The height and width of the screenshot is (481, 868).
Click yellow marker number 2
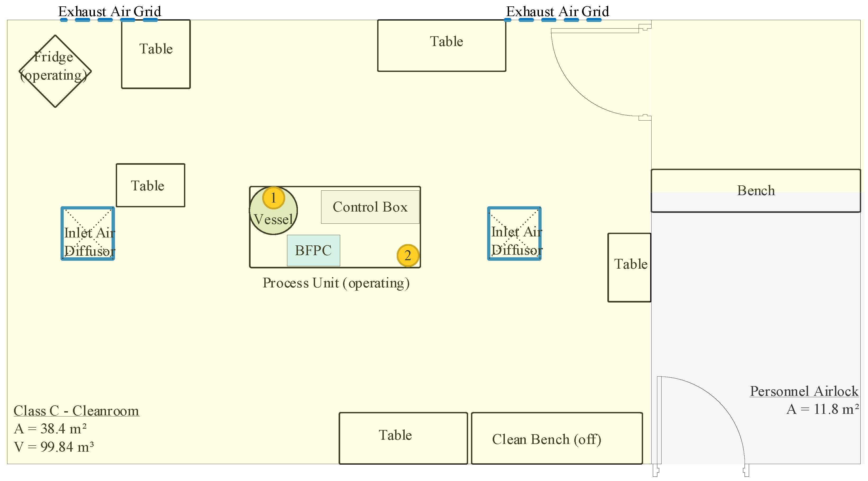point(408,255)
